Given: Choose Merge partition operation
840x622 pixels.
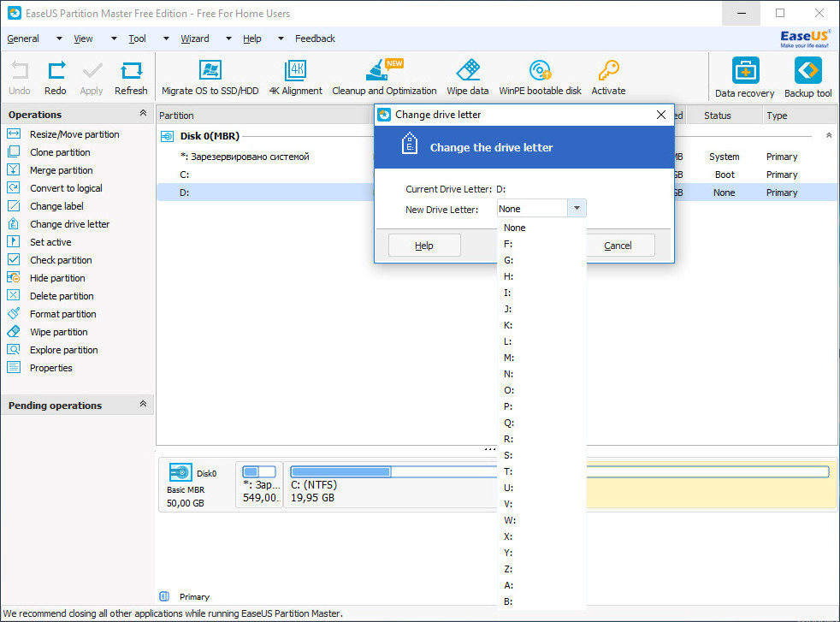Looking at the screenshot, I should coord(61,170).
